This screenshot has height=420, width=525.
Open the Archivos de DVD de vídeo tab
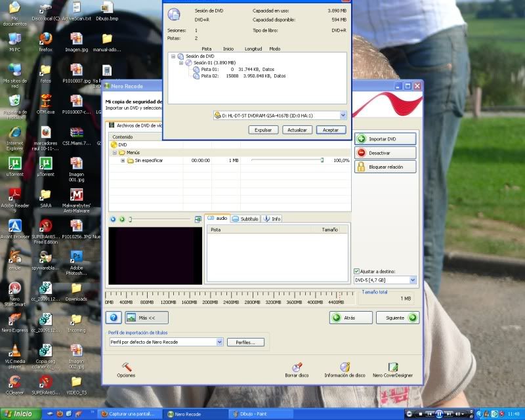point(135,125)
